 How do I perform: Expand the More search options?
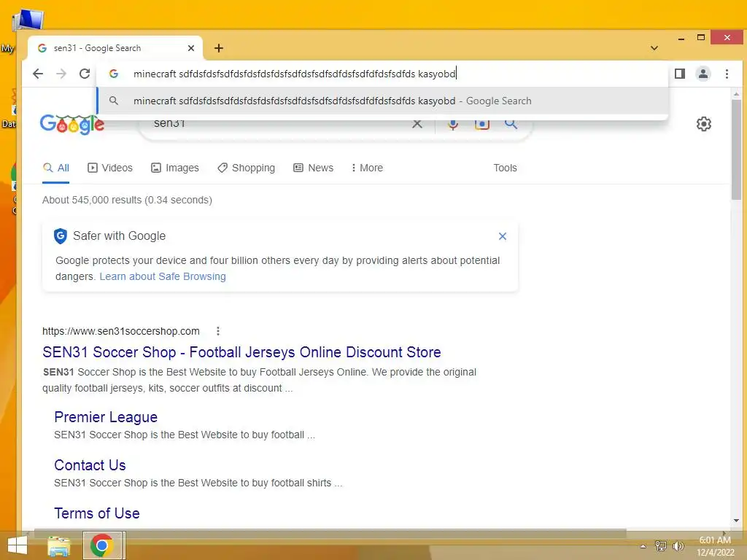(367, 168)
